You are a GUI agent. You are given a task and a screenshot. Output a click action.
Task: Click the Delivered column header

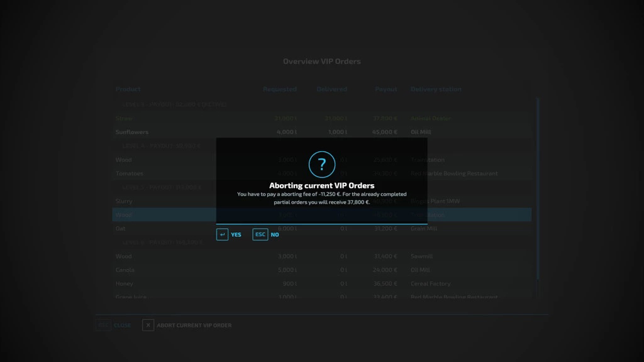pos(331,89)
